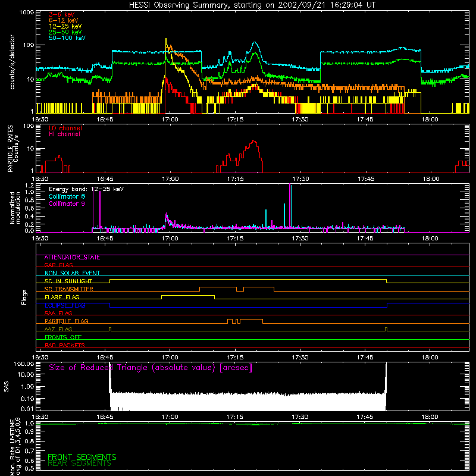The width and height of the screenshot is (476, 476).
Task: Click the PARTICLE RATES Counts/s axis label
Action: [x=12, y=149]
